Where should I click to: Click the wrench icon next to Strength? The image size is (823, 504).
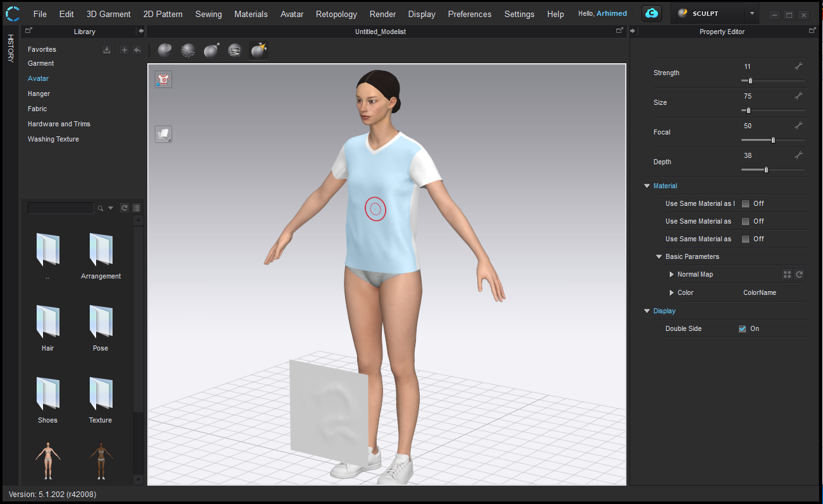(x=798, y=66)
